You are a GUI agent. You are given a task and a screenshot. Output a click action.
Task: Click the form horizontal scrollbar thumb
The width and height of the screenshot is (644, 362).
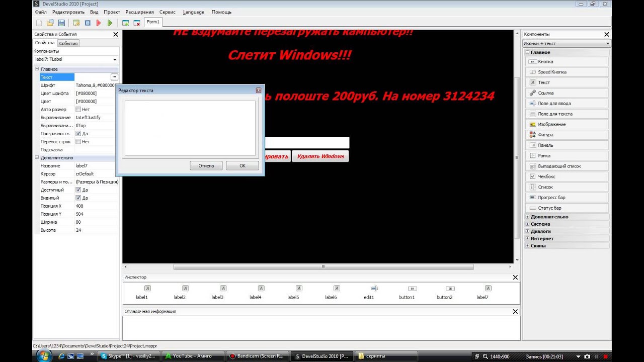pos(323,267)
